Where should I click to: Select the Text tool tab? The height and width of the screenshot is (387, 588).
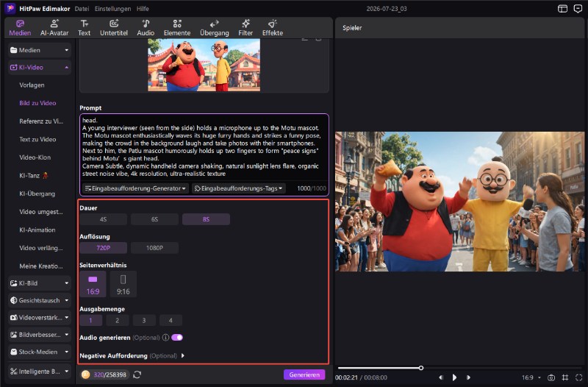(x=84, y=28)
